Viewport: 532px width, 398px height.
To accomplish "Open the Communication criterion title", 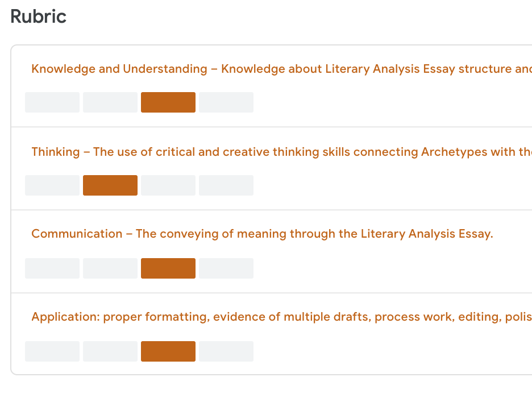I will point(262,234).
